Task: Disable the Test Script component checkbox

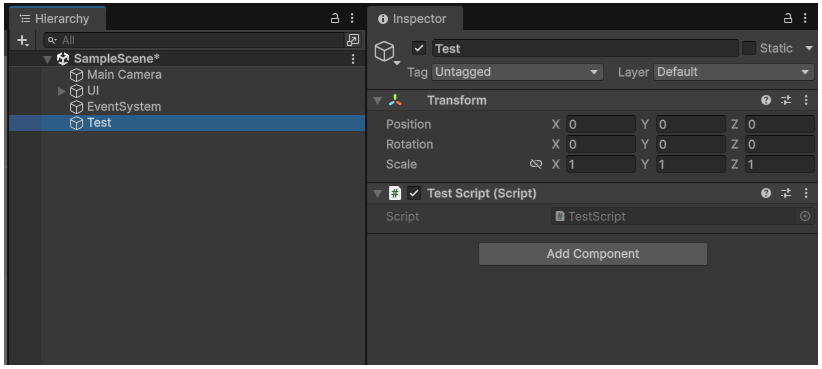Action: [x=414, y=193]
